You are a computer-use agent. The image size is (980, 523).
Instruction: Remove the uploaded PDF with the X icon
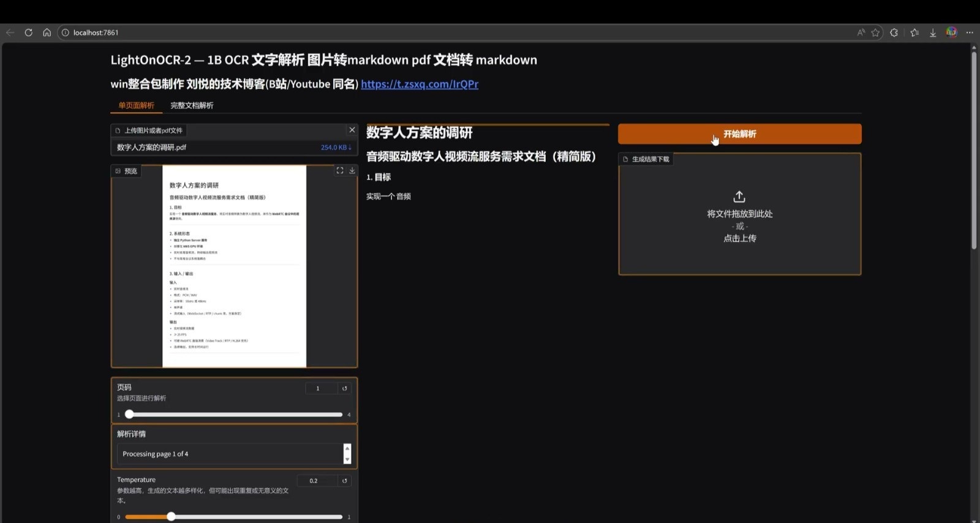352,130
